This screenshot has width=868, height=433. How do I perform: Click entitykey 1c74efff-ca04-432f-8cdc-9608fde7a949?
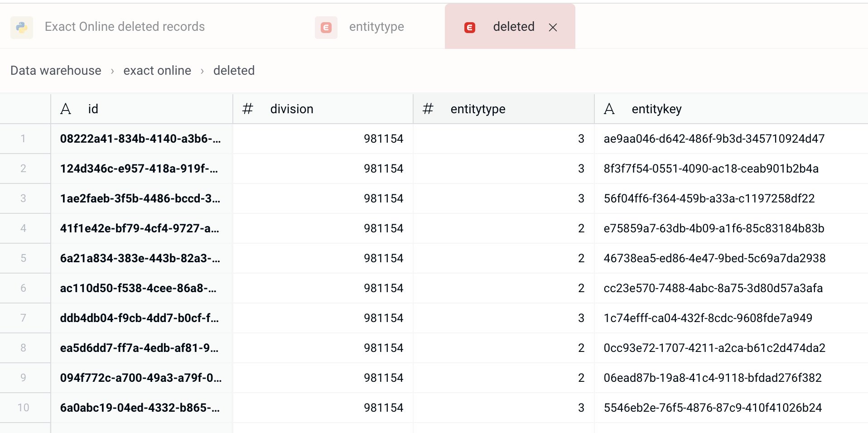click(708, 318)
